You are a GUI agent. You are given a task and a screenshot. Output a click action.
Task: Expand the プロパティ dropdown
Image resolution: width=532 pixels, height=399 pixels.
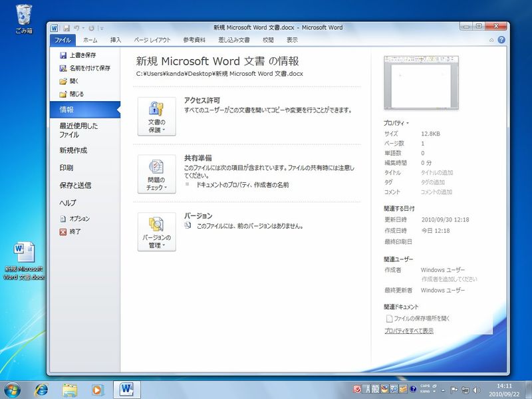[396, 123]
